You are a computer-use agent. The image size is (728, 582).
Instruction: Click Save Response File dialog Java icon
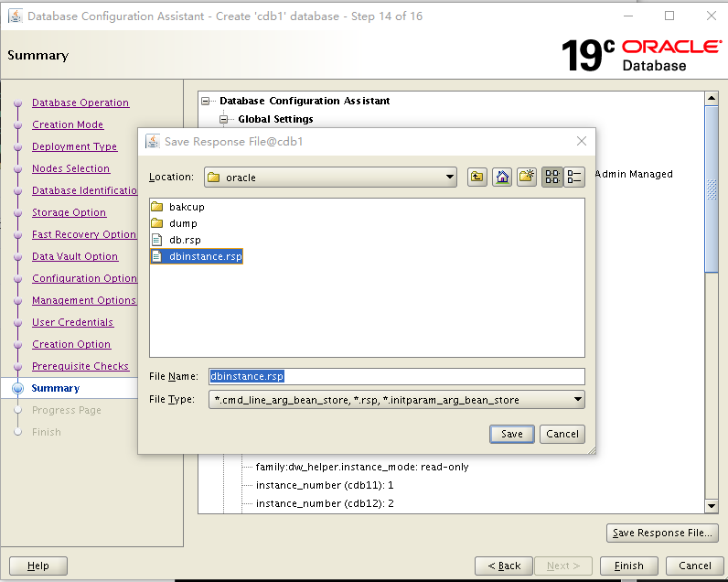[x=153, y=141]
